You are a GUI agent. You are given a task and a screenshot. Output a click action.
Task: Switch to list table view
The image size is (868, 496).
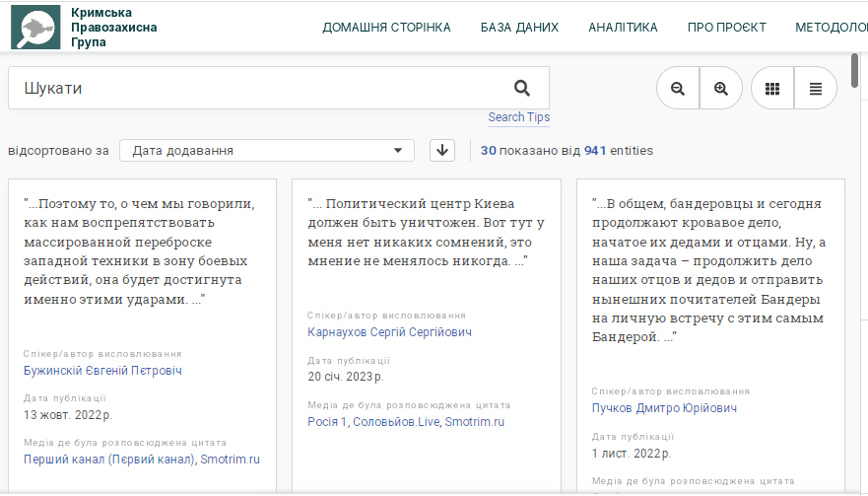(x=816, y=88)
